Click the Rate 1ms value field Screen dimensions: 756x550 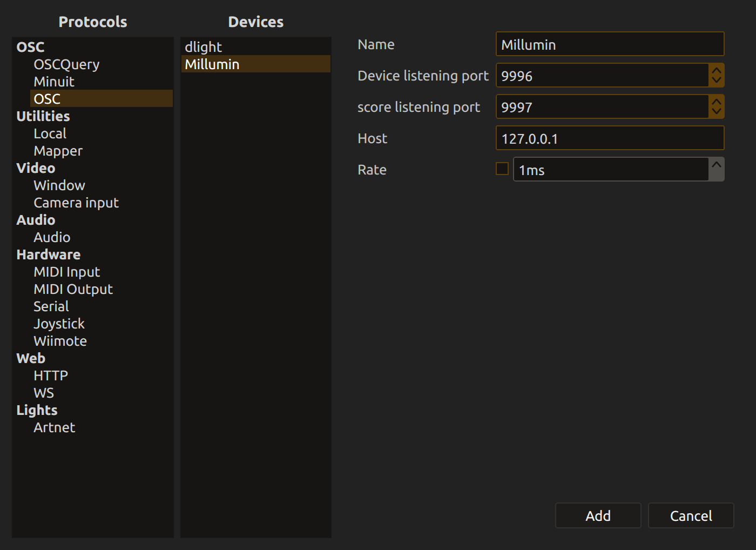(610, 170)
